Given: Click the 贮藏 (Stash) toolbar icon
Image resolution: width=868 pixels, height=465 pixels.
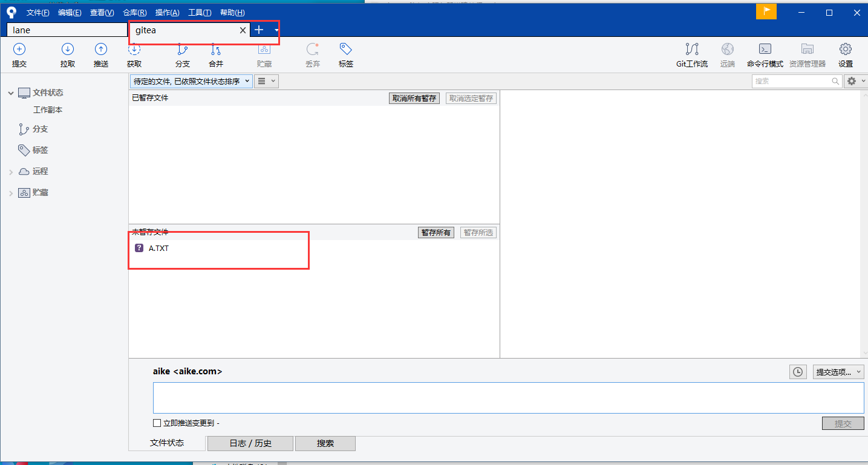Looking at the screenshot, I should pos(264,50).
